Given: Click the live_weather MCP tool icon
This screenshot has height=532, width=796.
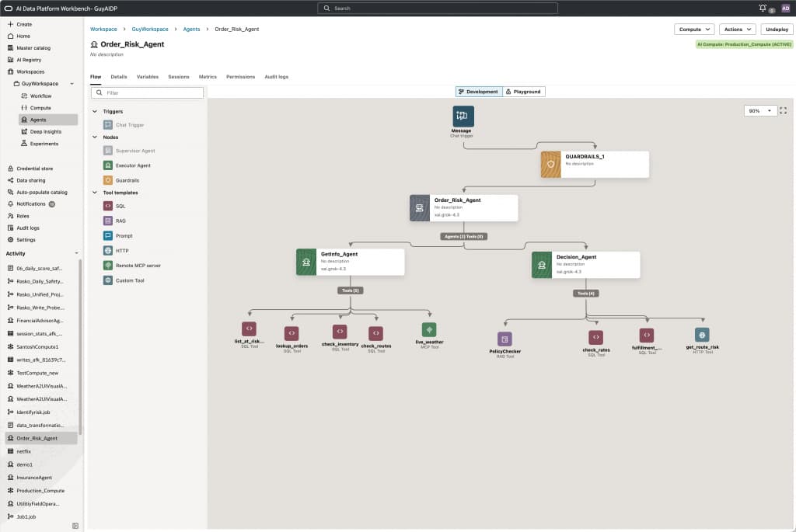Looking at the screenshot, I should coord(429,329).
